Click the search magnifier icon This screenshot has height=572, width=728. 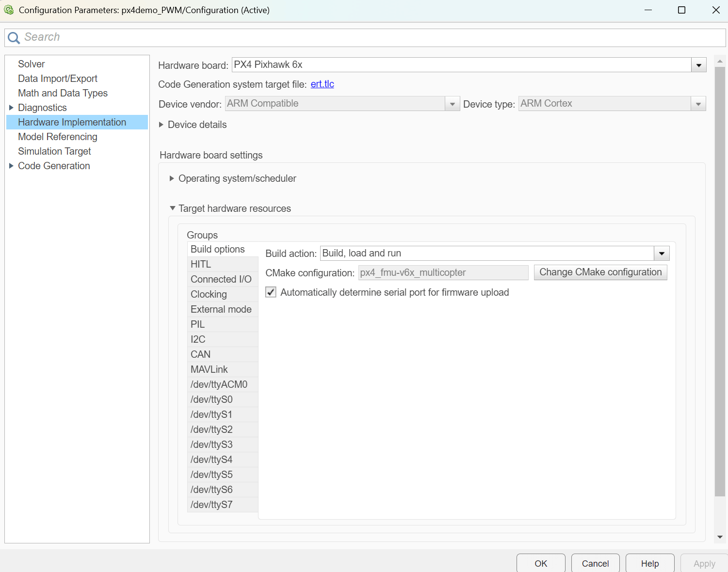pos(13,37)
